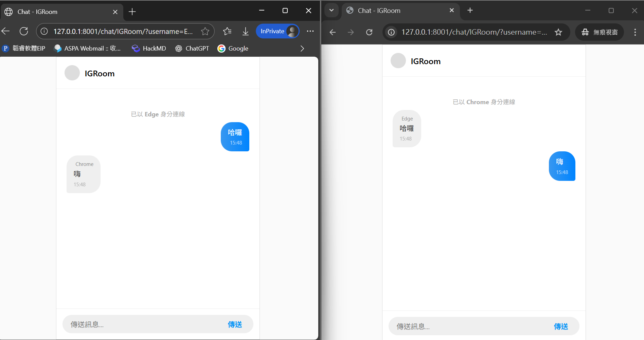The width and height of the screenshot is (644, 340).
Task: Click the InPrivate profile button
Action: [278, 31]
